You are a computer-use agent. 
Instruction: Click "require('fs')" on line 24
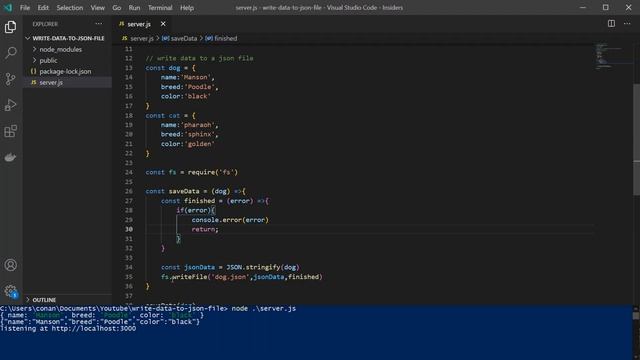point(213,172)
